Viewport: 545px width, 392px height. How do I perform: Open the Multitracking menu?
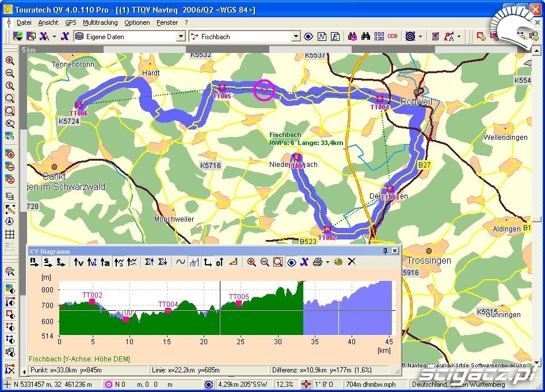[100, 22]
